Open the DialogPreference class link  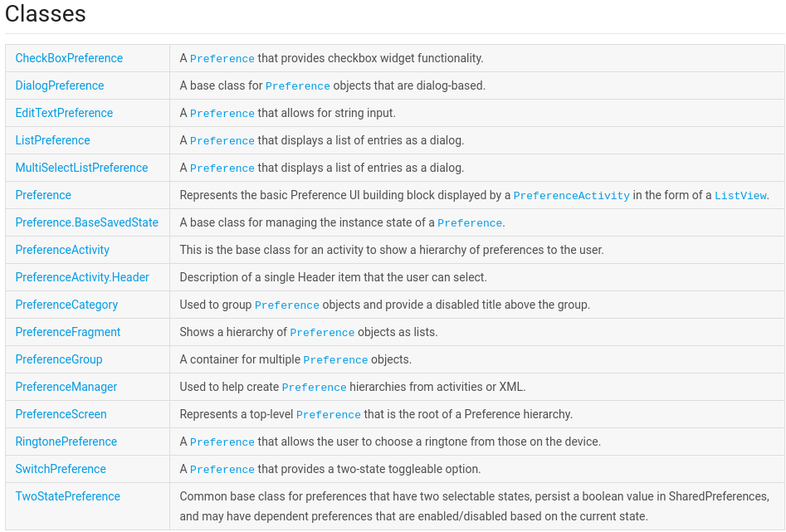pyautogui.click(x=60, y=85)
